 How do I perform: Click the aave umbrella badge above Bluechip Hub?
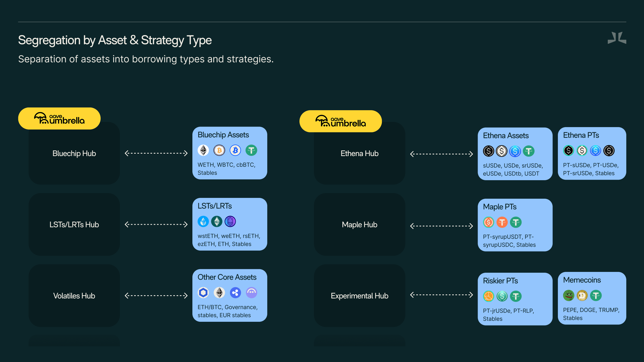point(59,119)
